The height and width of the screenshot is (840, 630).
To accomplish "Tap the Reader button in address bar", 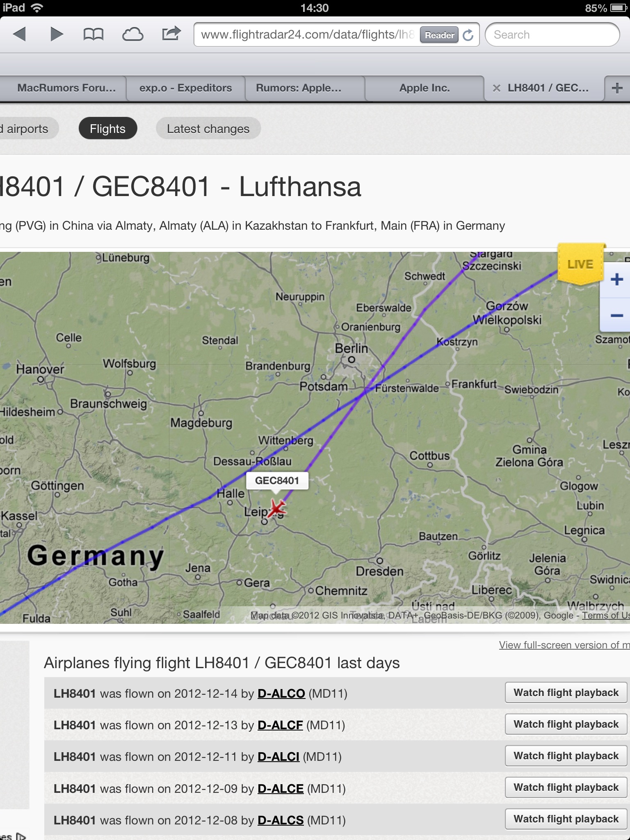I will [439, 35].
